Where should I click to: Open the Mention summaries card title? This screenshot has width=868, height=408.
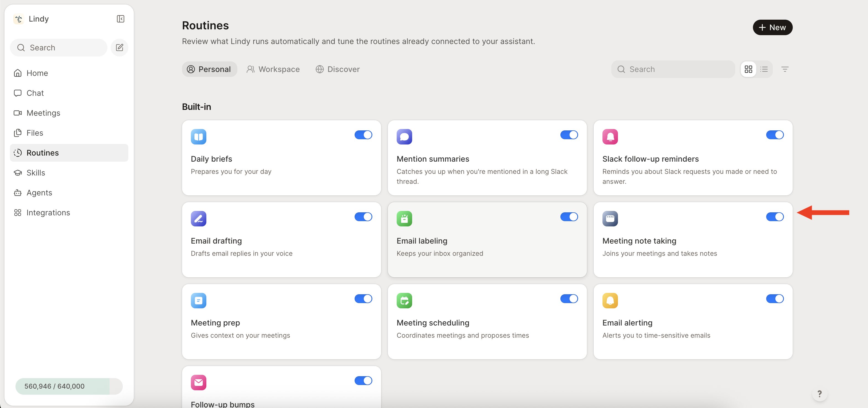pos(433,159)
